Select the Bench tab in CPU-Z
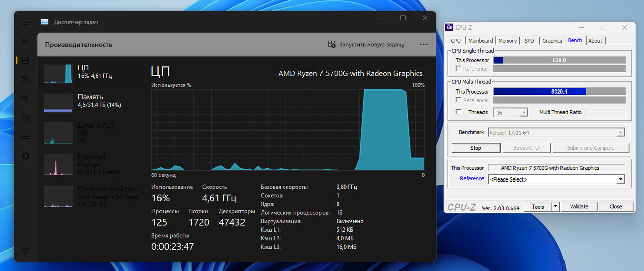Viewport: 644px width, 271px height. 575,40
